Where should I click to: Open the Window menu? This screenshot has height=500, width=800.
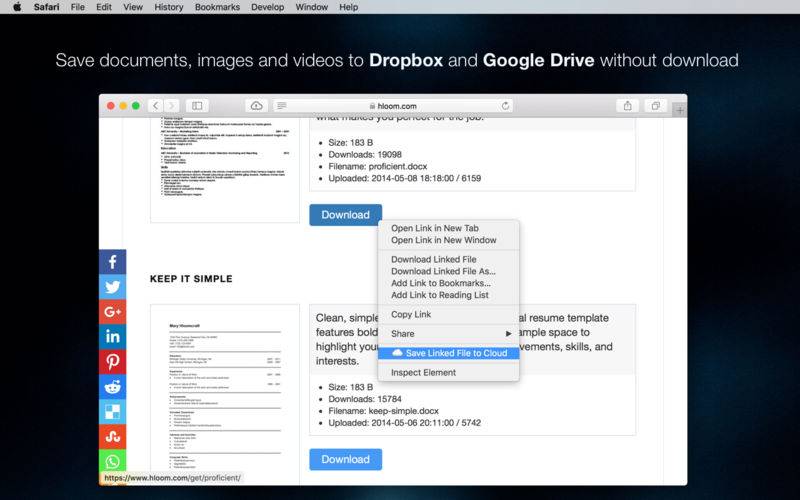pos(311,7)
